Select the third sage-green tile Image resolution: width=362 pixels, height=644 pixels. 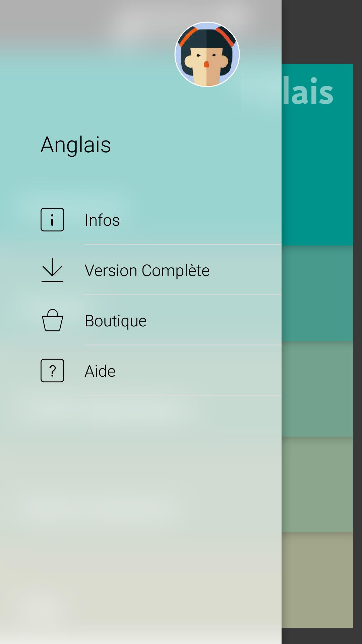pyautogui.click(x=317, y=389)
